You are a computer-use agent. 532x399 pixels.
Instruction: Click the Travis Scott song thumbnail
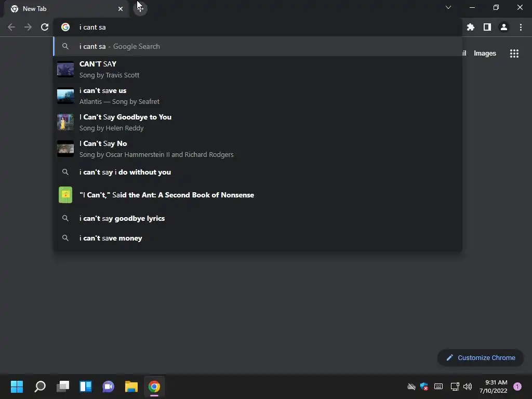tap(65, 69)
